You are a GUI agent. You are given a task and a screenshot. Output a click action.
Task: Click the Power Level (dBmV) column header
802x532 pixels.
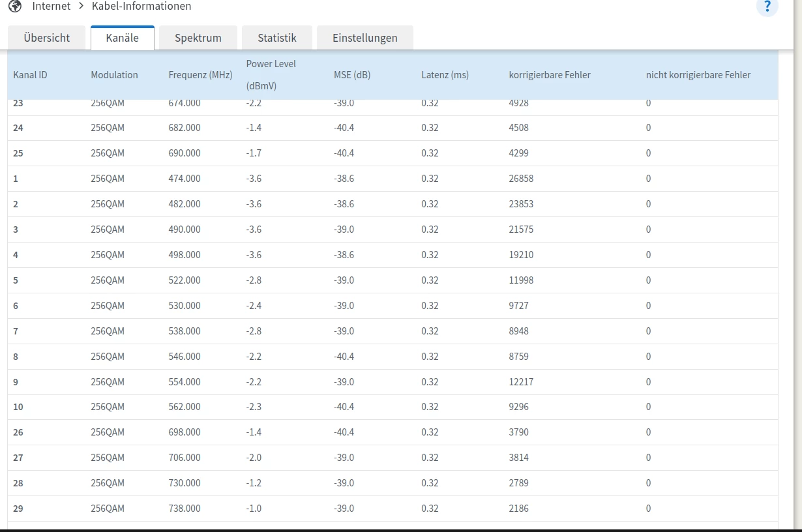coord(271,74)
